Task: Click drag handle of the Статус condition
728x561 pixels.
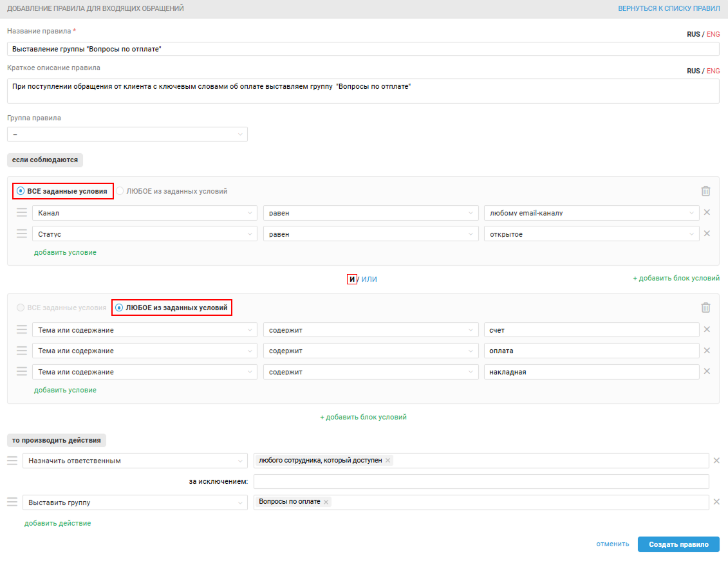Action: click(x=22, y=234)
